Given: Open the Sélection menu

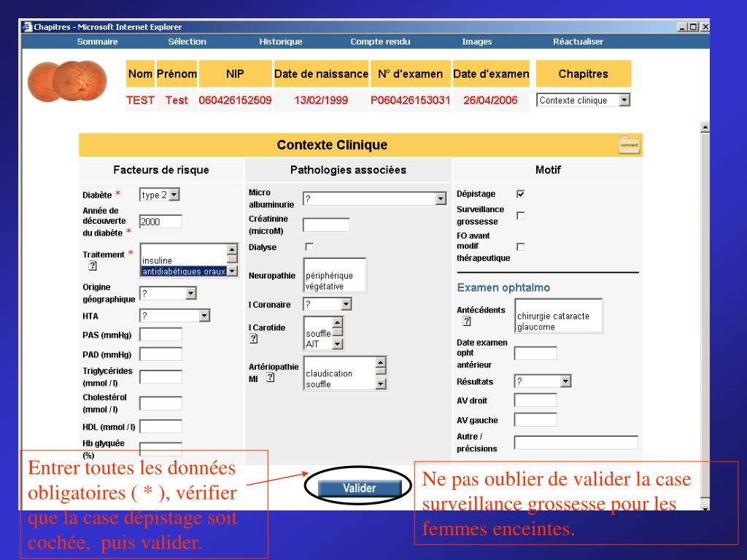Looking at the screenshot, I should point(187,42).
